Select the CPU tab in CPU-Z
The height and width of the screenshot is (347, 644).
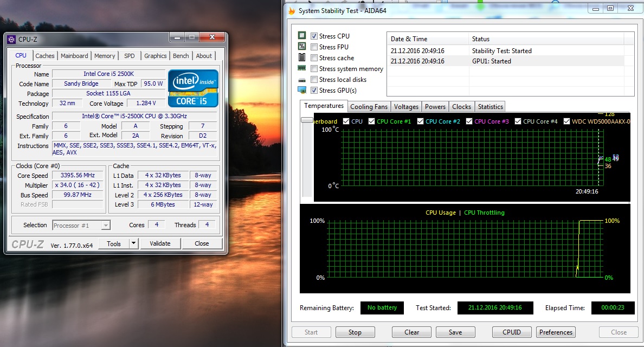pos(21,55)
